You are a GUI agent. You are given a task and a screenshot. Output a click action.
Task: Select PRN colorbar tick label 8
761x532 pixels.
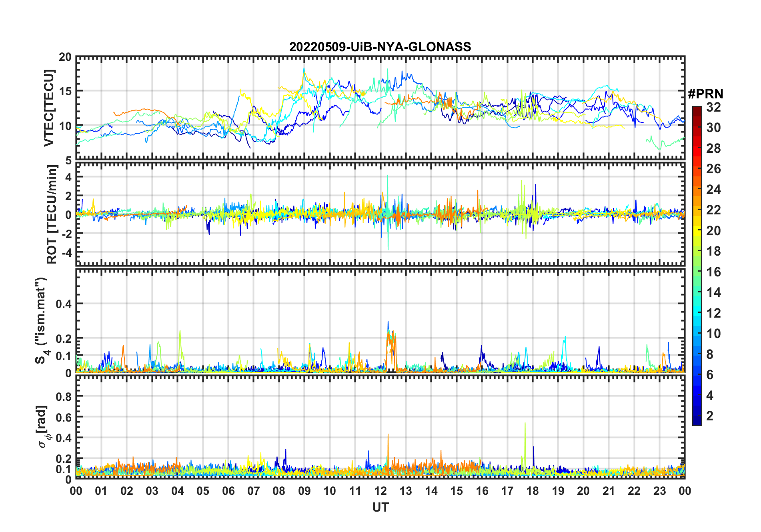tap(710, 354)
